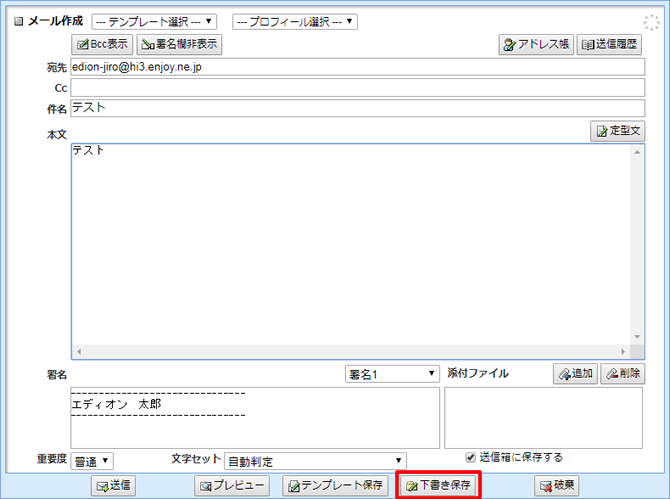Add an attachment with 追加 button

[x=575, y=373]
